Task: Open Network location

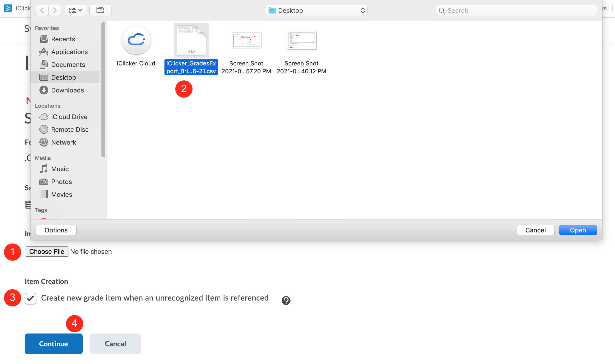Action: (65, 142)
